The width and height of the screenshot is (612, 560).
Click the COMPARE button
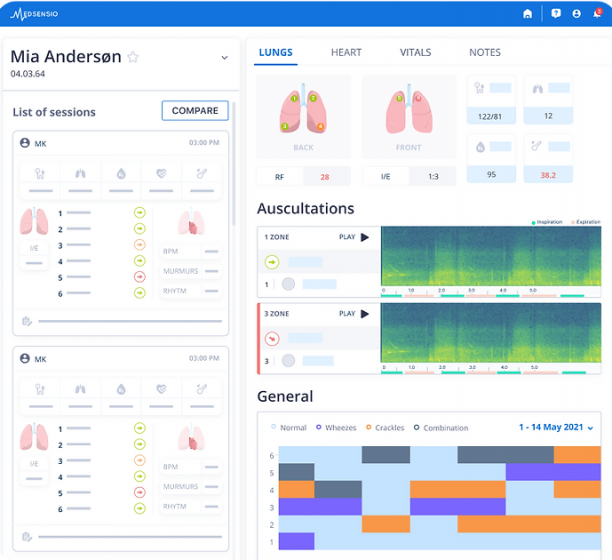point(195,111)
